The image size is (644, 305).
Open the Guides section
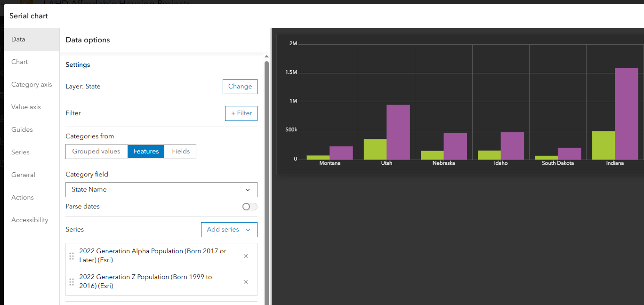click(x=22, y=129)
